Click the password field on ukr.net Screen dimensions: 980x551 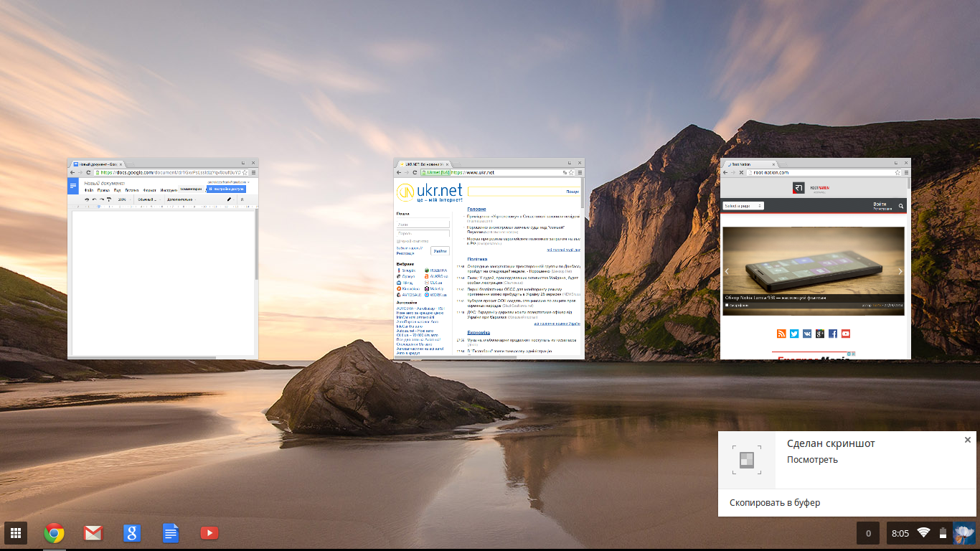[423, 233]
